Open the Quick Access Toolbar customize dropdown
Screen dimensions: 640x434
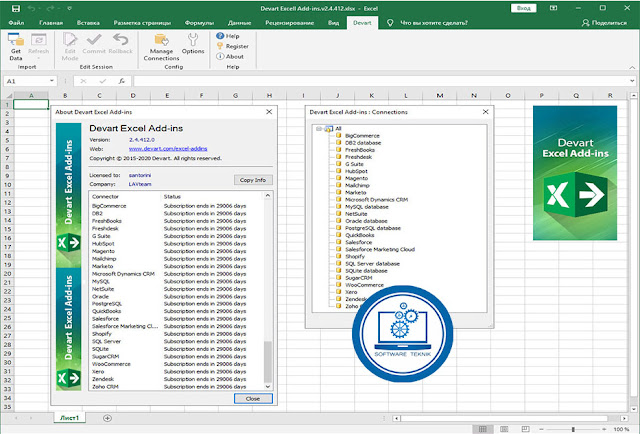coord(69,8)
